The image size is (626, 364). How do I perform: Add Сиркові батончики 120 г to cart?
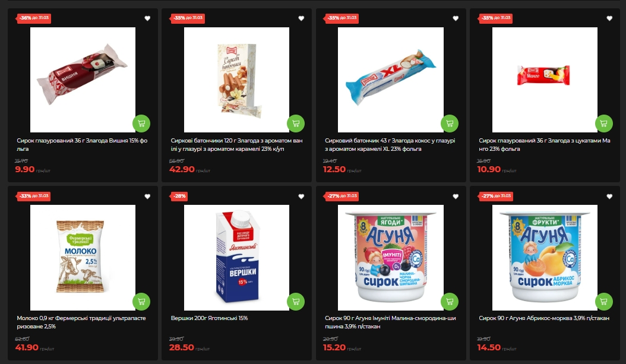(x=295, y=124)
